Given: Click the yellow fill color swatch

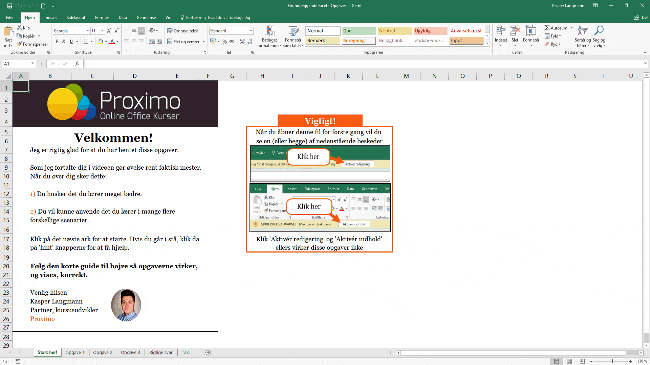Looking at the screenshot, I should [100, 41].
